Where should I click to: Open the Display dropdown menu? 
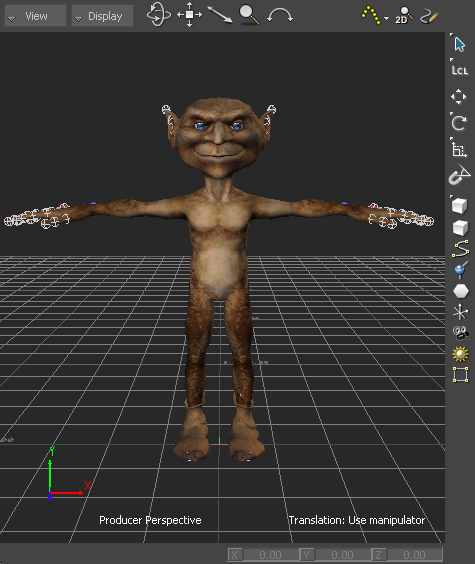[x=102, y=16]
